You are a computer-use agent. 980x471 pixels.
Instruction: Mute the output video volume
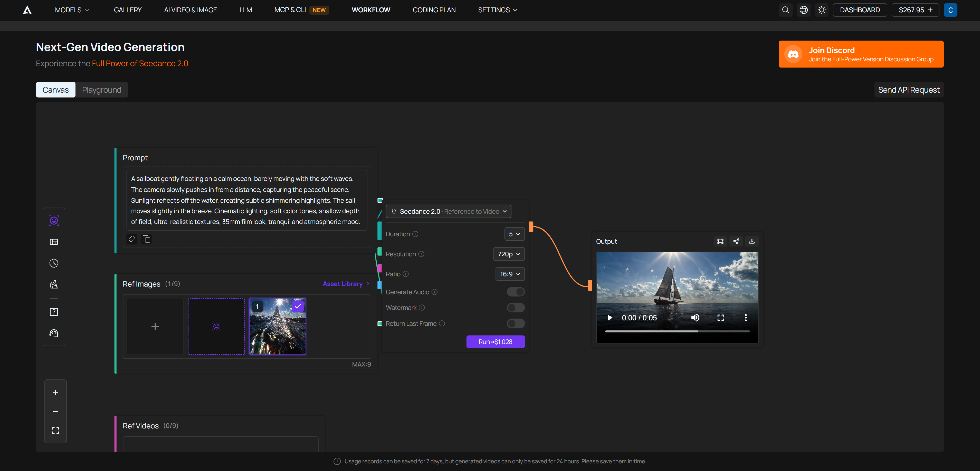[x=695, y=318]
